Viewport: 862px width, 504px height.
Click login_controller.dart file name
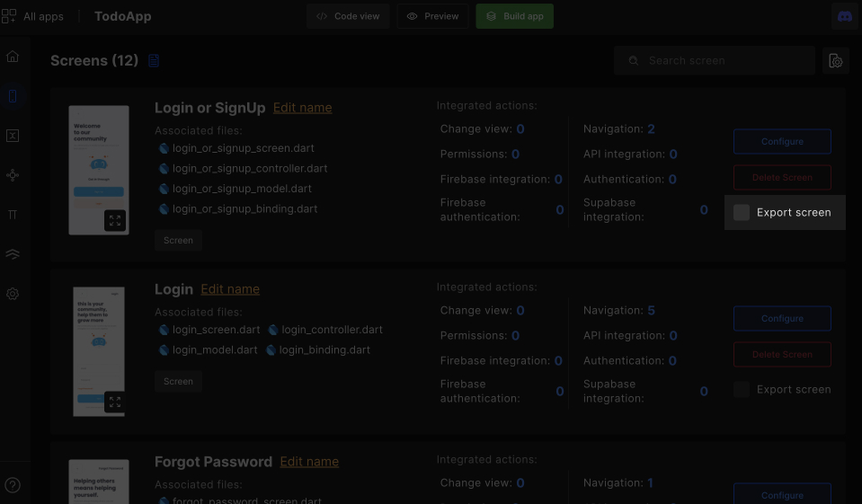pyautogui.click(x=332, y=330)
